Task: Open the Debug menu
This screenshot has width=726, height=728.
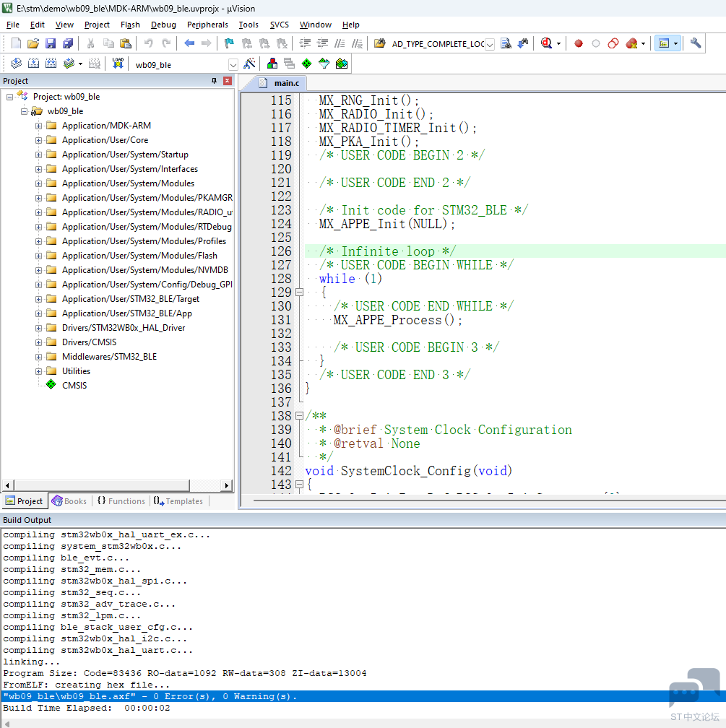Action: (163, 25)
